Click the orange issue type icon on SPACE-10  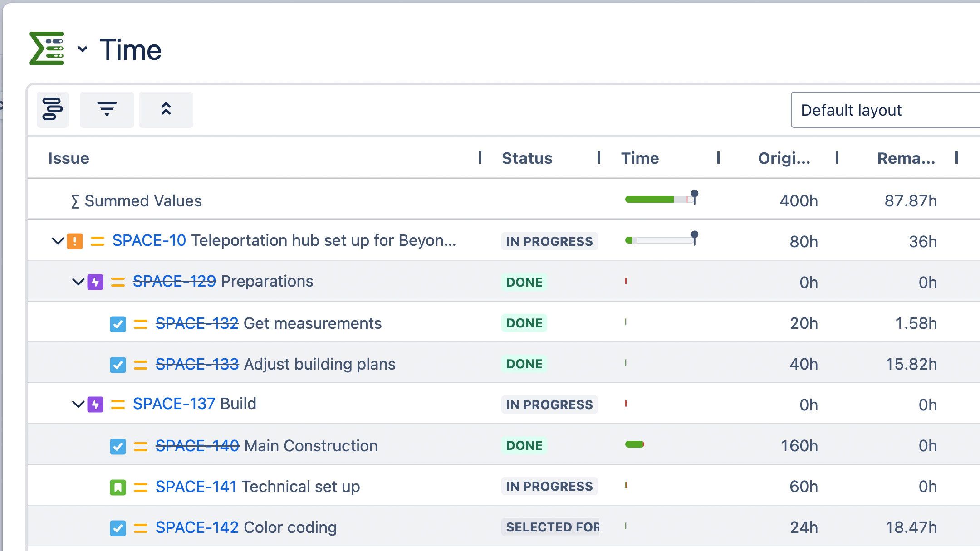tap(75, 241)
